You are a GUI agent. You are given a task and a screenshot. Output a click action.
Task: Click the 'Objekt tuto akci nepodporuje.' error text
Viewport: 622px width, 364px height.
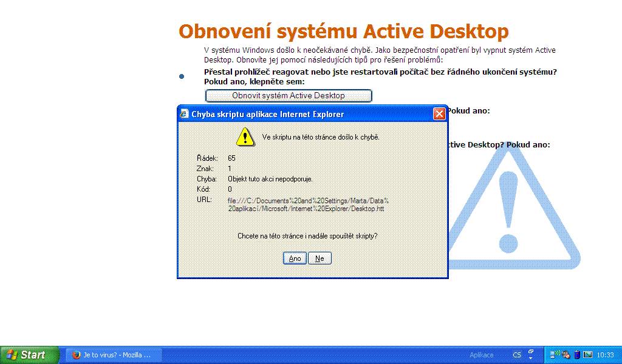[x=270, y=179]
